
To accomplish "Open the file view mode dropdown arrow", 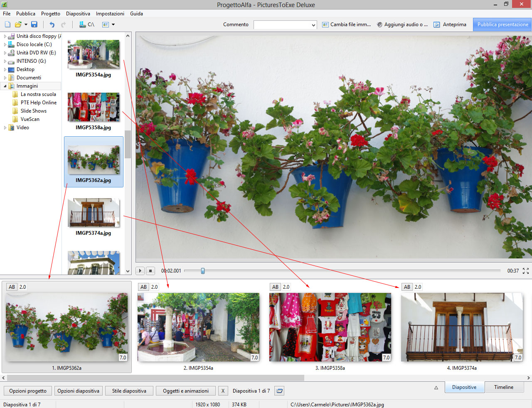I will pos(113,25).
